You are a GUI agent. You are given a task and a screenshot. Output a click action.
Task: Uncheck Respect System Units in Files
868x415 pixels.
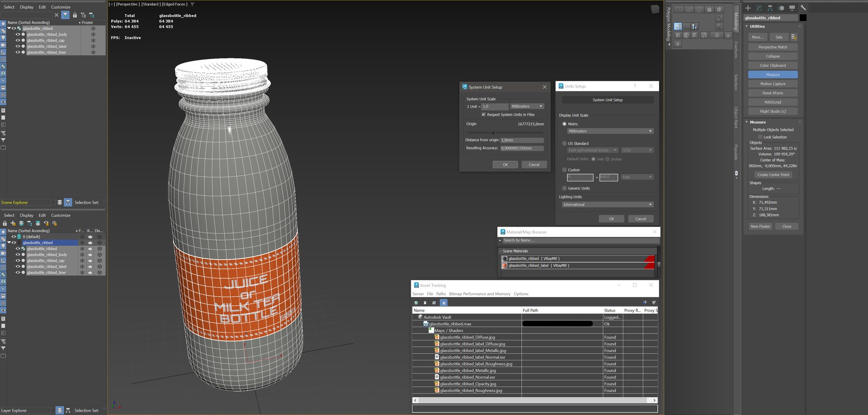[x=483, y=115]
